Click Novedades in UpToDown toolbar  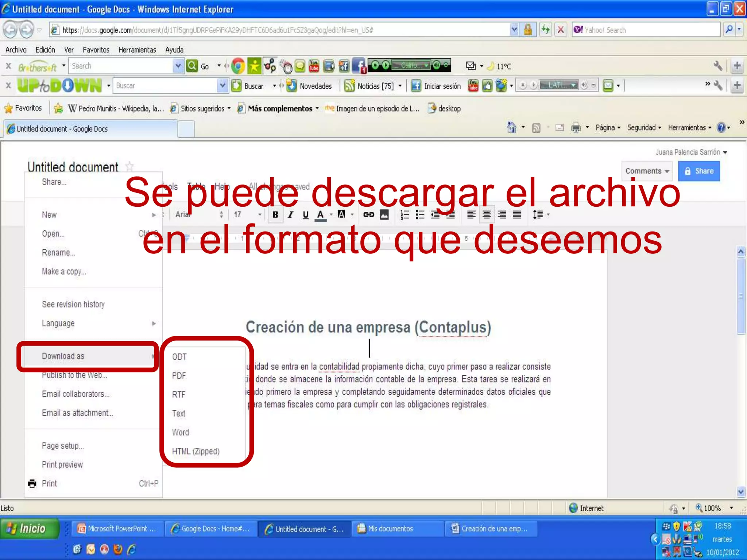click(x=309, y=86)
